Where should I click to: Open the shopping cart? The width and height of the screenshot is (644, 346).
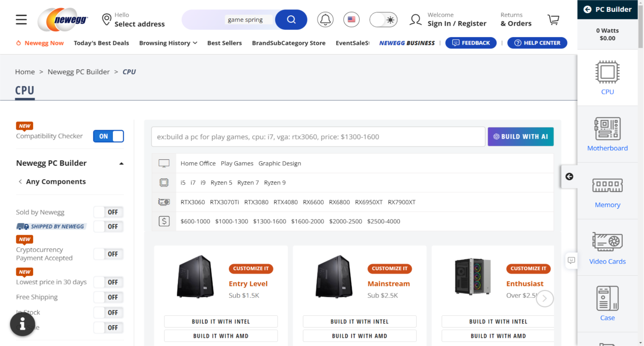[x=553, y=20]
